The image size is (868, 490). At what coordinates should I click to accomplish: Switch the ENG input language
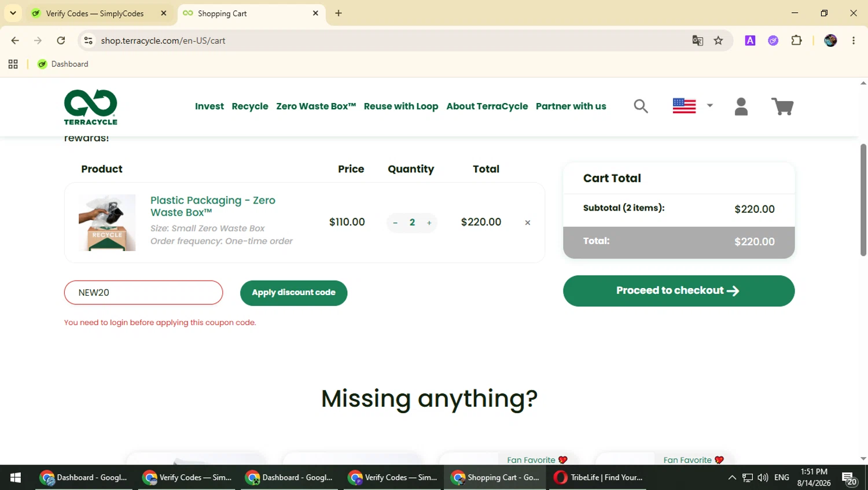point(782,477)
